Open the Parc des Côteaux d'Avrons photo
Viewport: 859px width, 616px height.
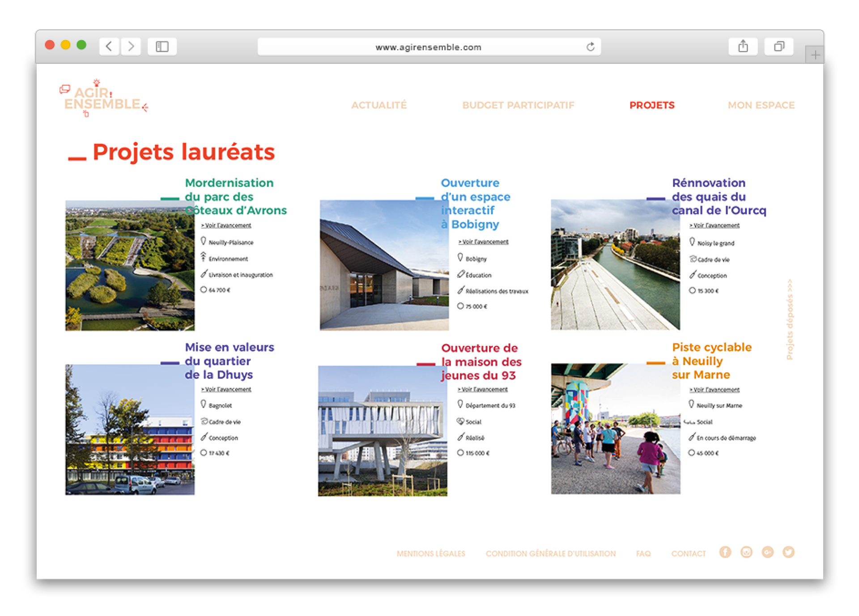tap(130, 265)
